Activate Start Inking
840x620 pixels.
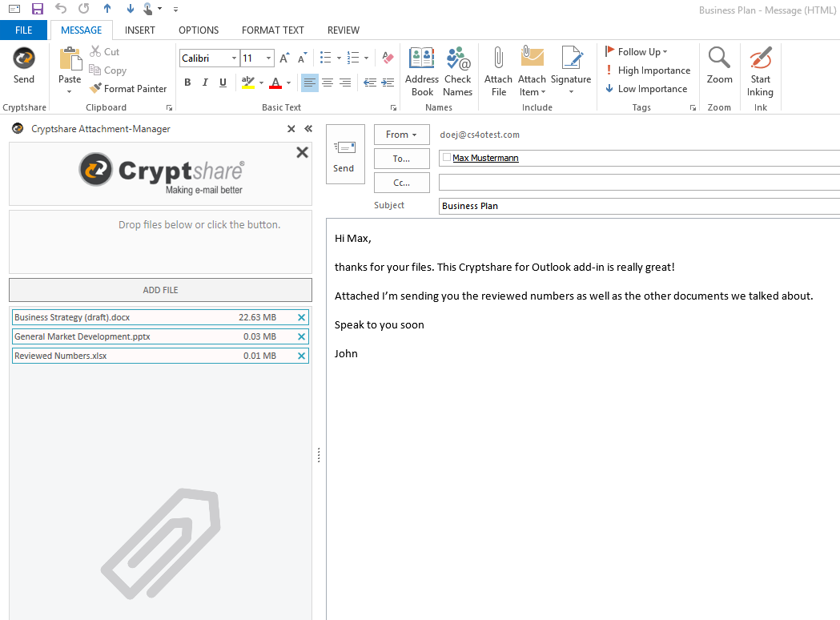pyautogui.click(x=759, y=70)
